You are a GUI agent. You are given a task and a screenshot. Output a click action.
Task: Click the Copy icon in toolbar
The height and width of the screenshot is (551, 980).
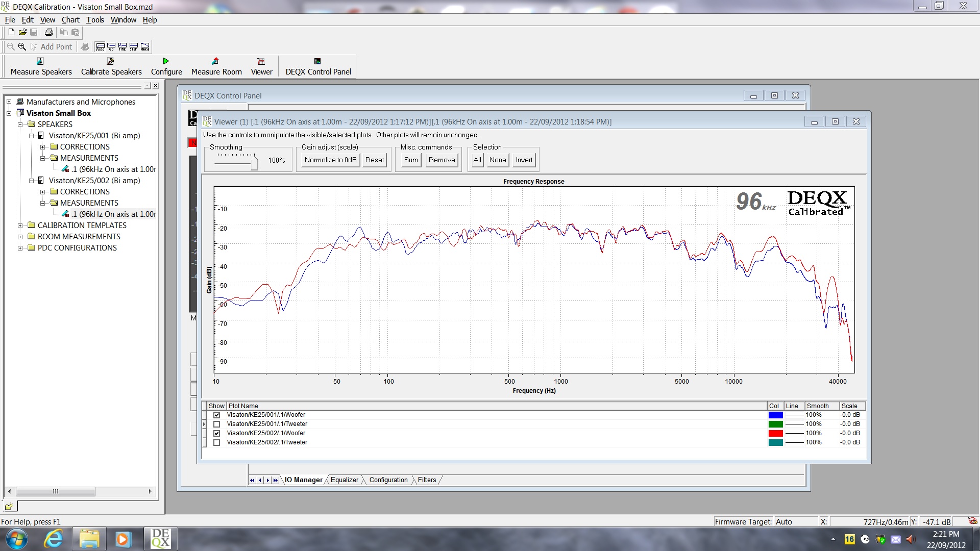coord(64,32)
